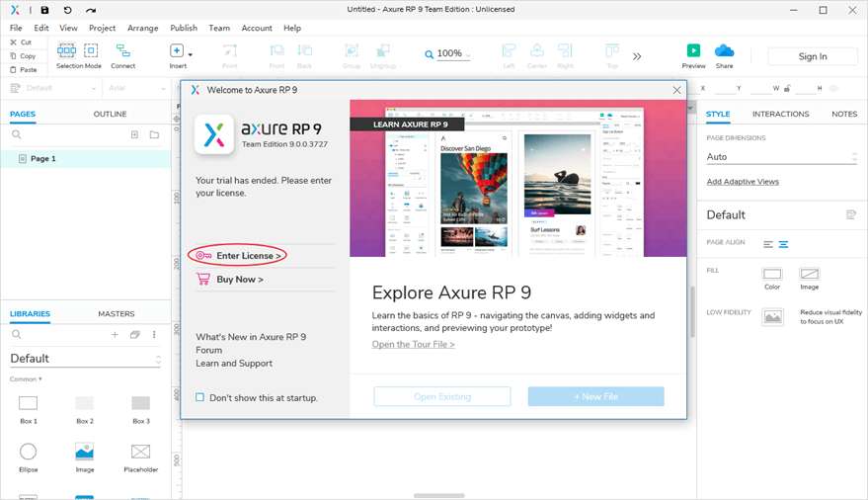This screenshot has width=868, height=500.
Task: Select the Connect tool
Action: click(122, 50)
